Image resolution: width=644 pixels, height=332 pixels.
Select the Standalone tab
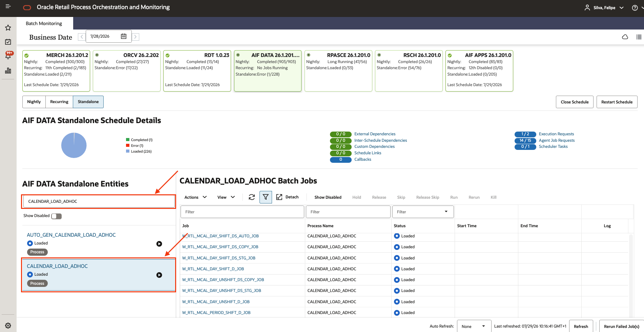(x=88, y=102)
